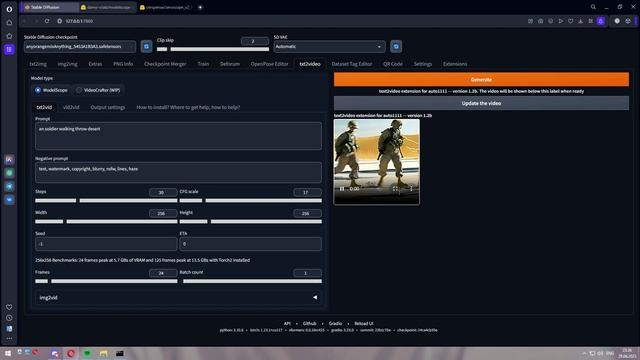Open the video player more-options menu

tap(411, 189)
